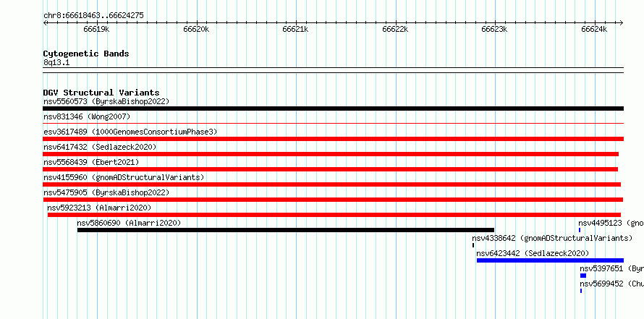
Task: Select the red nsv5475905 variant bar
Action: pyautogui.click(x=333, y=200)
